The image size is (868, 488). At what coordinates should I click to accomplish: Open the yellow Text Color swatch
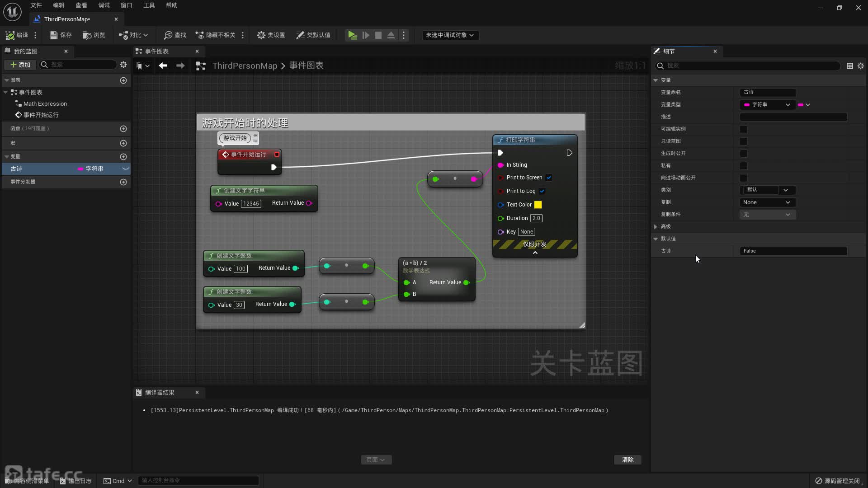coord(538,205)
